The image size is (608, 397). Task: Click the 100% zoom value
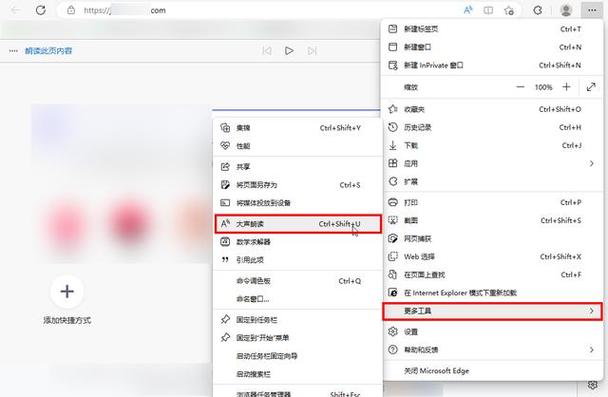[543, 87]
